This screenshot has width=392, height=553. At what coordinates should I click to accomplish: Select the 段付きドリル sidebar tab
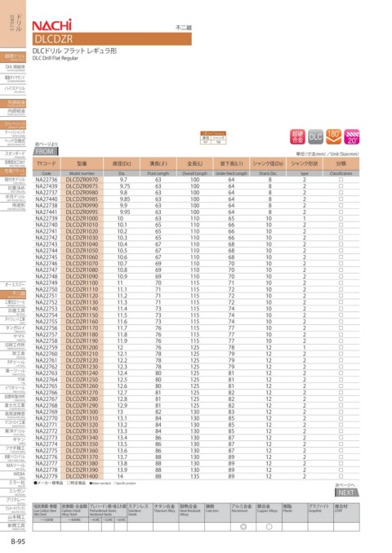click(13, 181)
